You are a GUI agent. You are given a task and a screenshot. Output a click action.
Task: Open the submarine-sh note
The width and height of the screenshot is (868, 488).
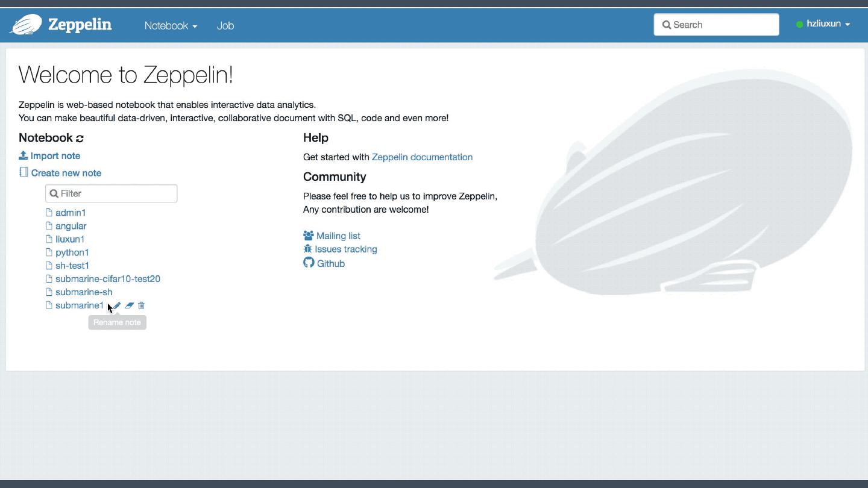84,292
